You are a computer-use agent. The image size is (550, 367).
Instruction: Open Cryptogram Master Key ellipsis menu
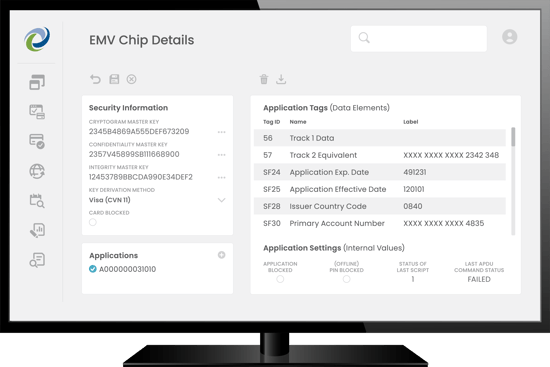221,132
